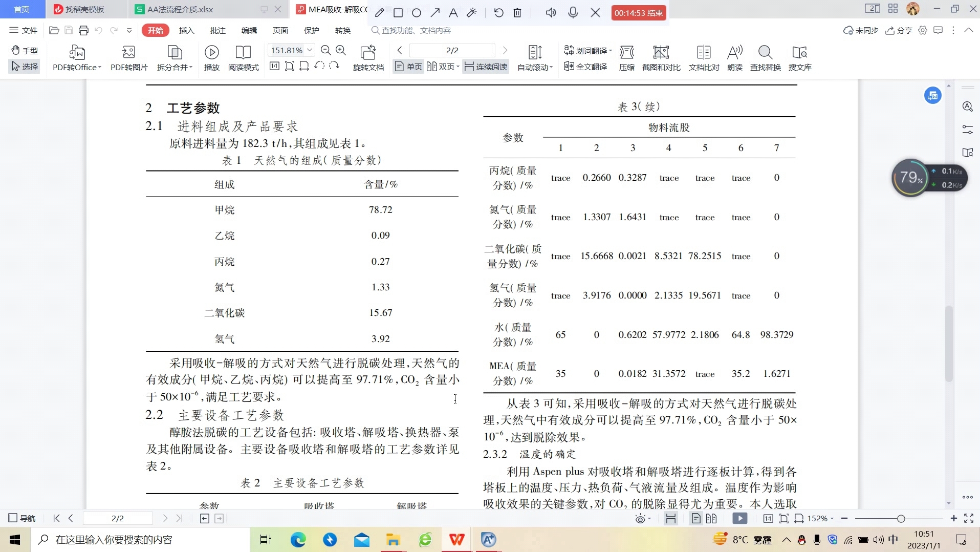The image size is (980, 552).
Task: Toggle 连续阅读 mode
Action: click(x=486, y=67)
